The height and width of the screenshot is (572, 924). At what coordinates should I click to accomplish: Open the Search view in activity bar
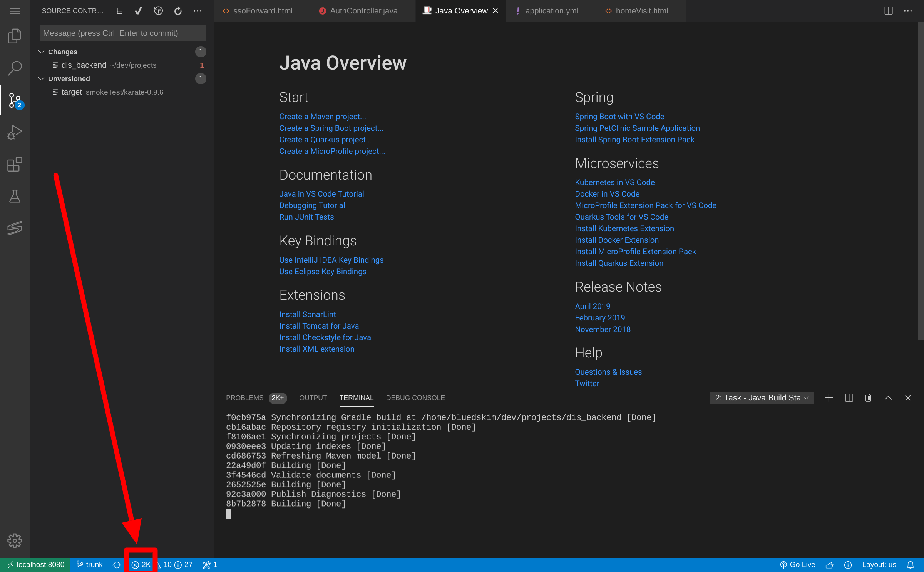[15, 68]
